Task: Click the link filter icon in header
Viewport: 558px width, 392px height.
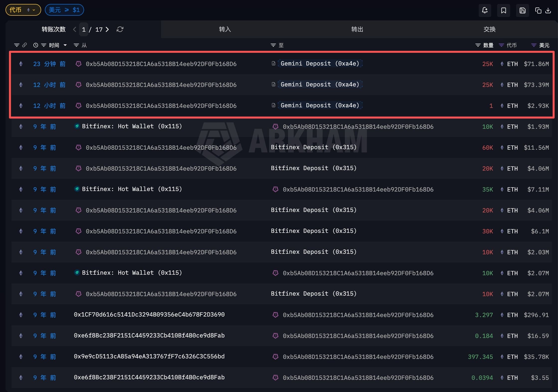Action: pos(24,45)
